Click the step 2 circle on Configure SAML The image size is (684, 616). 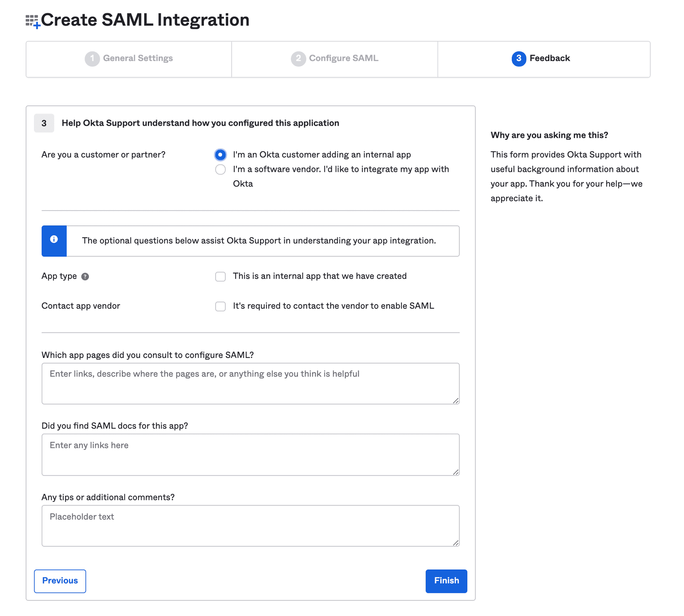click(x=298, y=59)
